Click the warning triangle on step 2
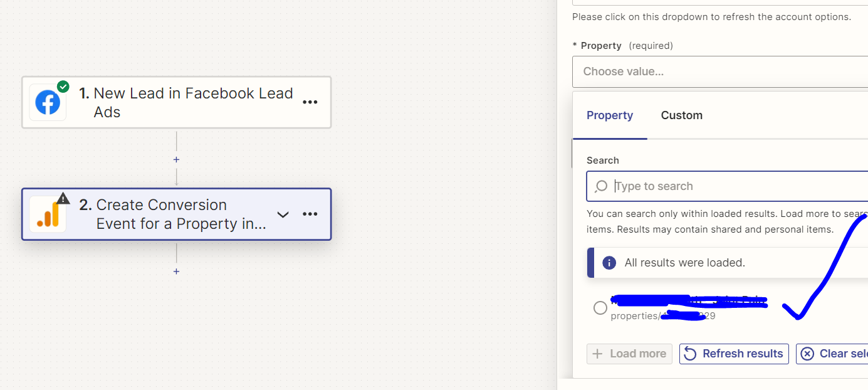 tap(63, 199)
